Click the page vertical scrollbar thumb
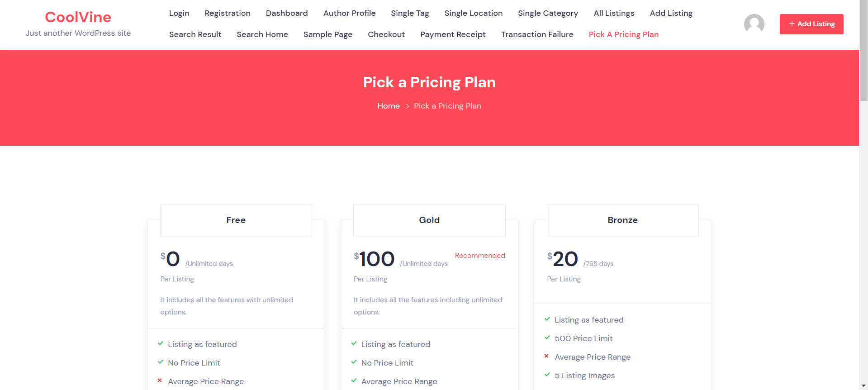The width and height of the screenshot is (868, 390). [x=863, y=50]
